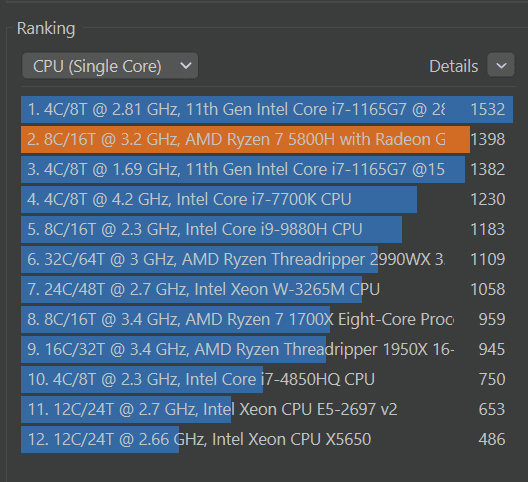Click the 1532 score value
This screenshot has width=528, height=482.
[488, 109]
